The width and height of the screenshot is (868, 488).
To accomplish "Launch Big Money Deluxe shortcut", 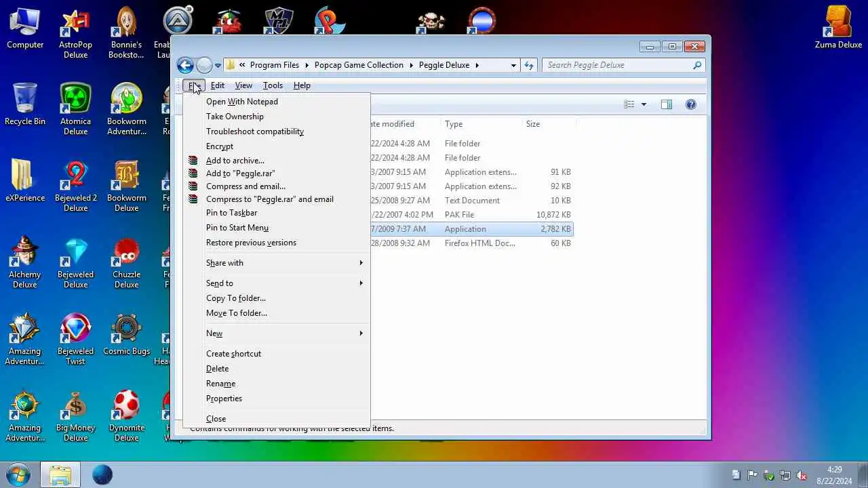I will pos(76,418).
